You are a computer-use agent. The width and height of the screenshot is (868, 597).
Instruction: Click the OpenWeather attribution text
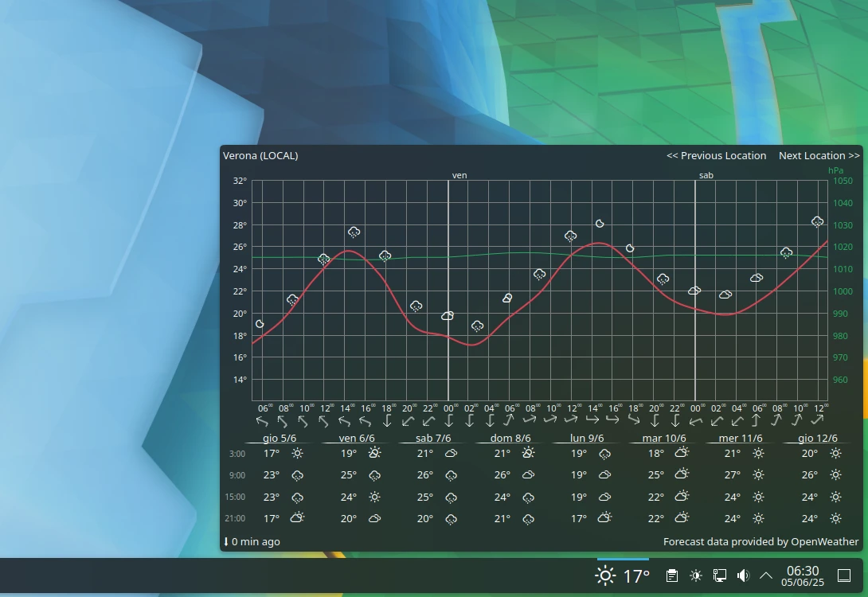760,541
